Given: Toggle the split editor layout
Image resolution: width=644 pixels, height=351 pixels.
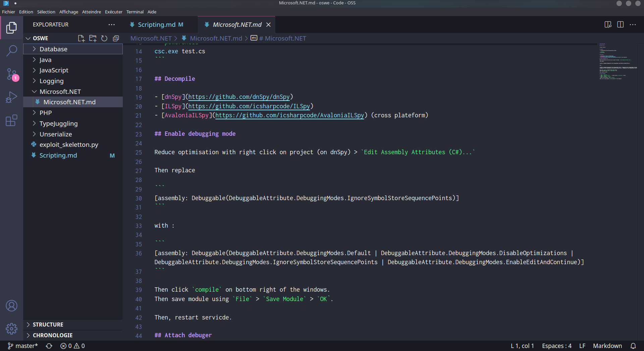Looking at the screenshot, I should pos(620,24).
